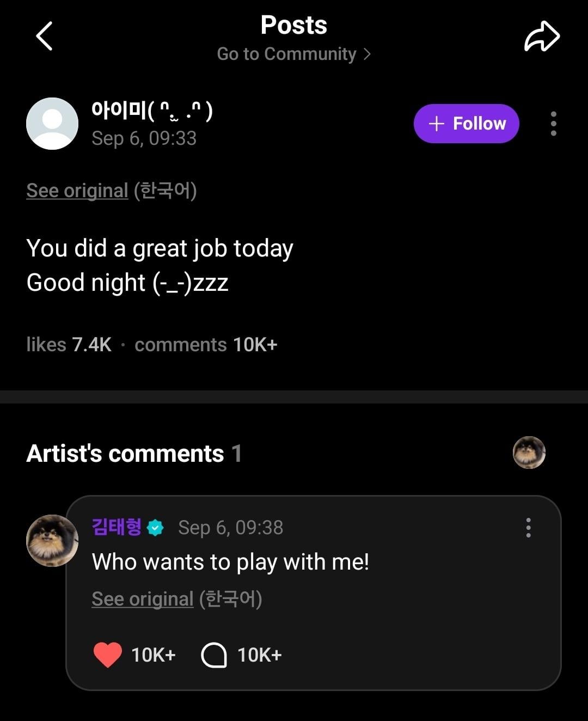Viewport: 588px width, 721px height.
Task: Open the post author's username
Action: click(x=152, y=111)
